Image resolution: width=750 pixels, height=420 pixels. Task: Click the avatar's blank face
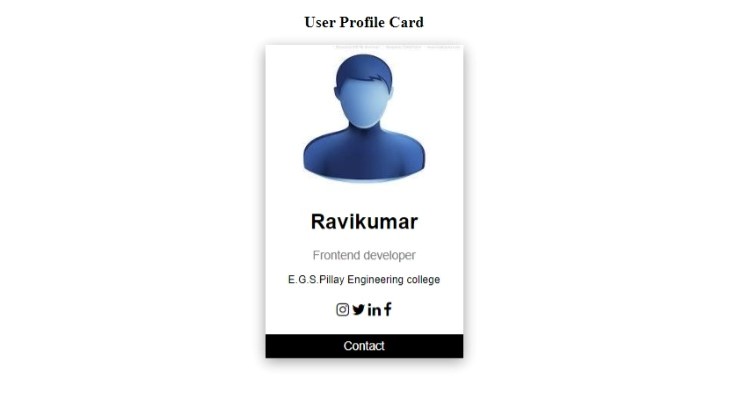coord(364,103)
